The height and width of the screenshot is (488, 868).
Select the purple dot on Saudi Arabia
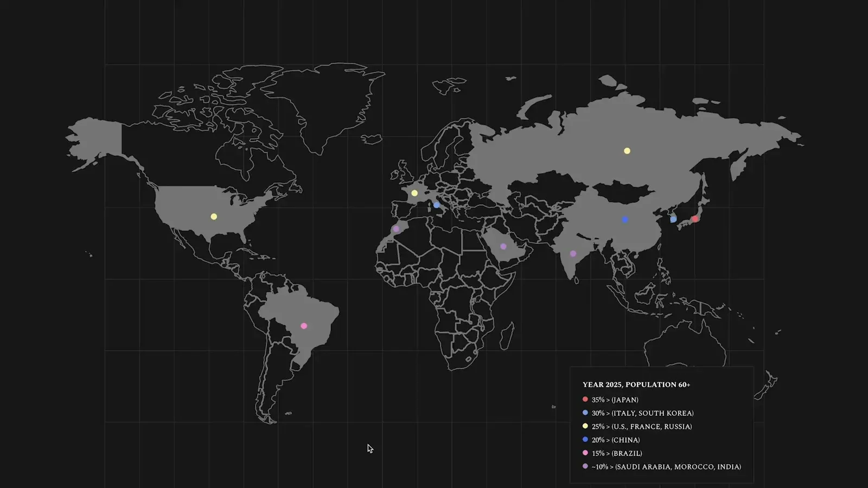[503, 247]
